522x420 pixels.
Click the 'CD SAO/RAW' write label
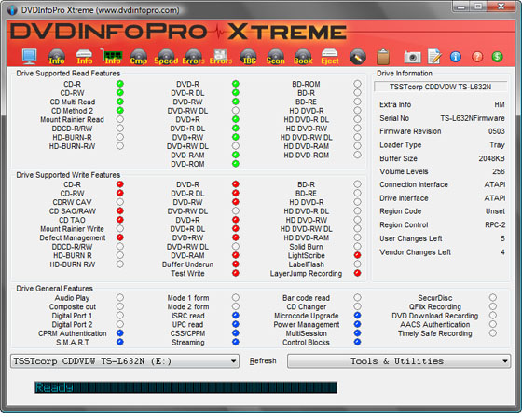click(73, 211)
